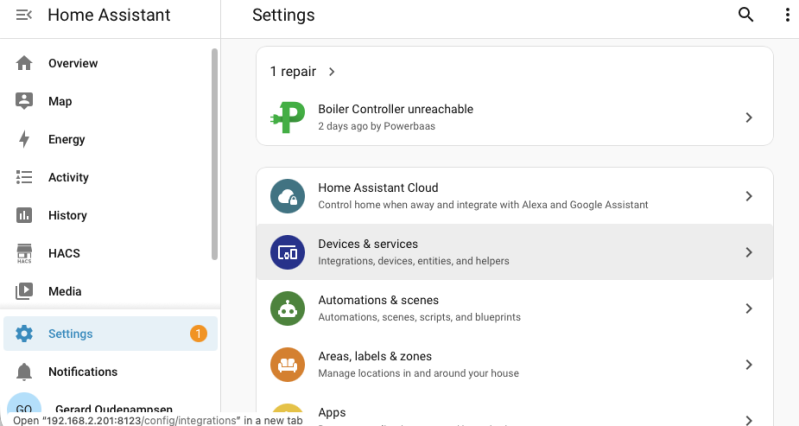Open chevron on the Apps row
Screen dimensions: 799x426
[749, 420]
